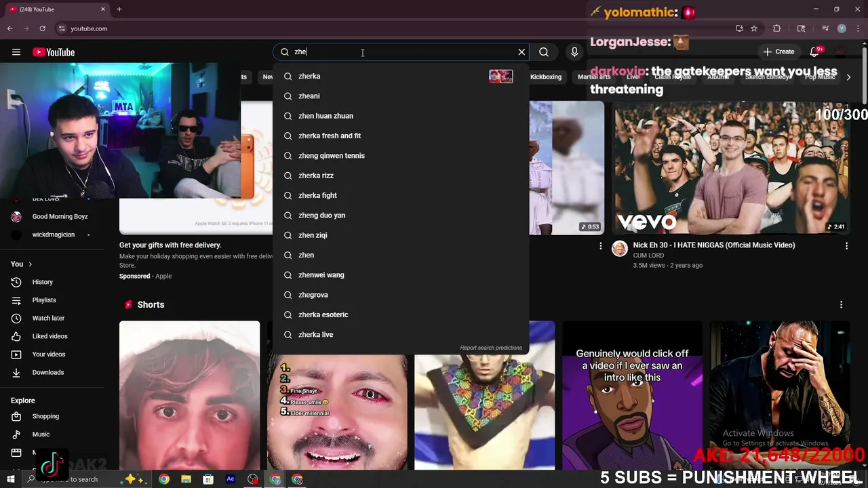This screenshot has width=868, height=488.
Task: Reload the page in Chrome
Action: coord(42,28)
